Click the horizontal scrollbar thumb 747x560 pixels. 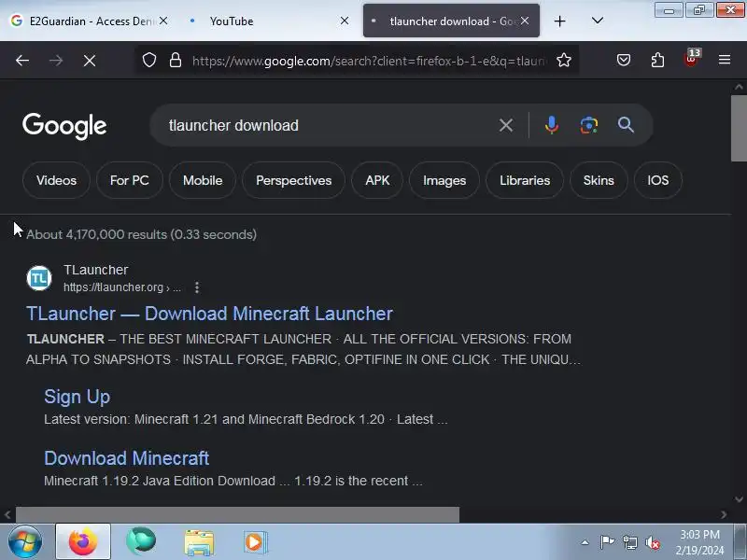coord(237,514)
